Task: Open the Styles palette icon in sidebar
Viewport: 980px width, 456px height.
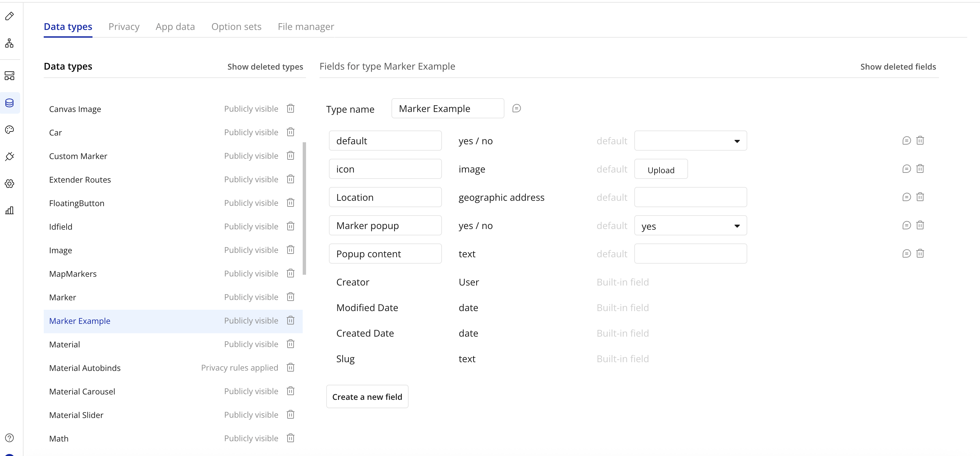Action: (x=9, y=130)
